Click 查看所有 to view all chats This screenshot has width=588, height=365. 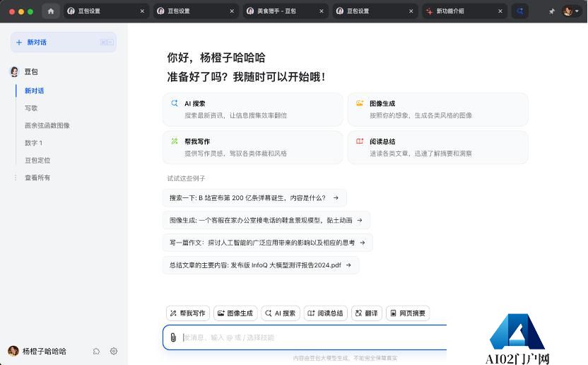[x=37, y=178]
